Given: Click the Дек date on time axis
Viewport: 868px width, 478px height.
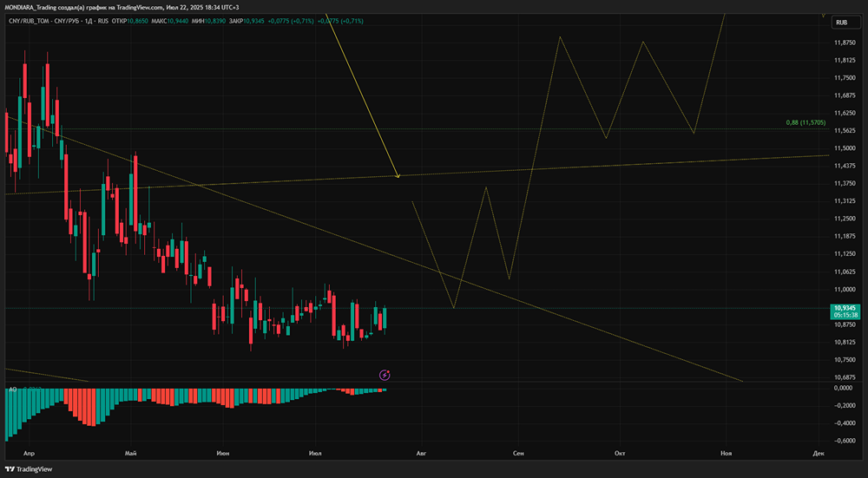Looking at the screenshot, I should tap(819, 454).
